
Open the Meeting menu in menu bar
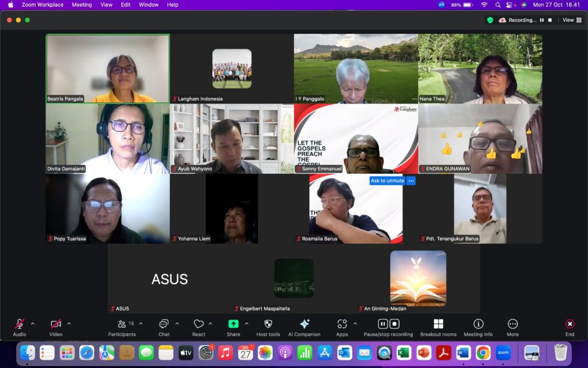pos(82,5)
